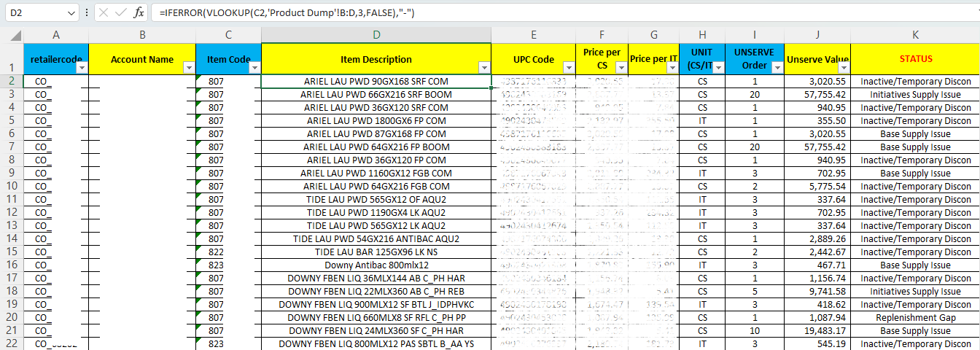The height and width of the screenshot is (350, 980).
Task: Click Initiatives Supply Issue status in row 3
Action: coord(915,94)
